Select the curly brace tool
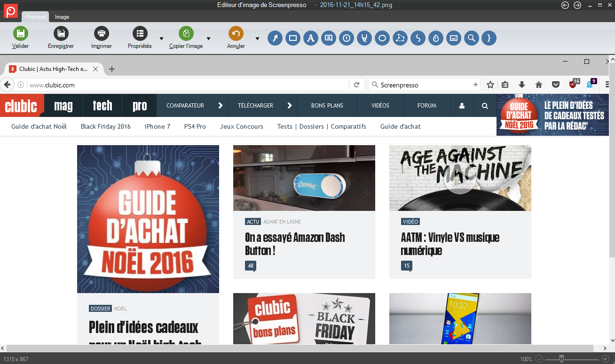The height and width of the screenshot is (364, 615). click(489, 38)
